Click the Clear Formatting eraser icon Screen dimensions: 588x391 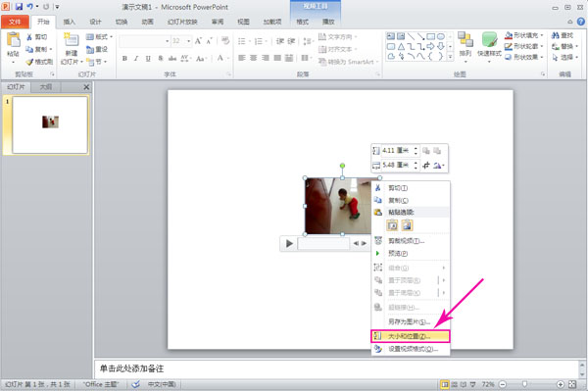(x=225, y=40)
